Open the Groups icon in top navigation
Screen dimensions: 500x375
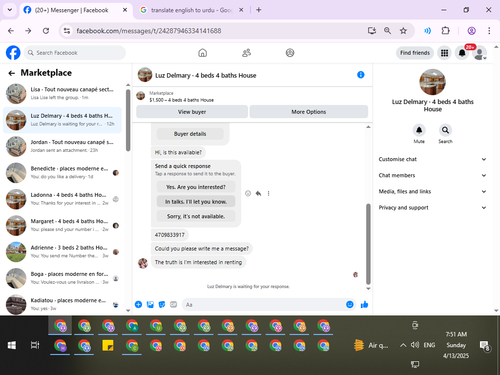290,53
